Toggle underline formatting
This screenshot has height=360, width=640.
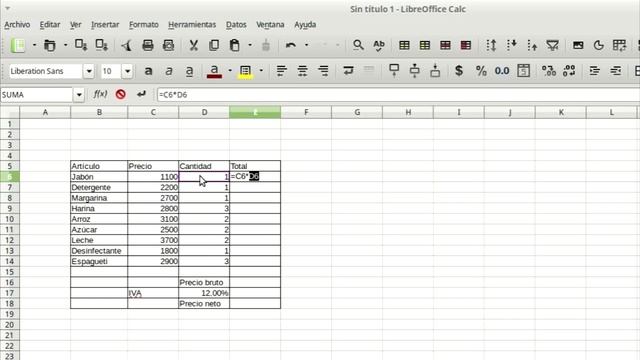pyautogui.click(x=189, y=71)
